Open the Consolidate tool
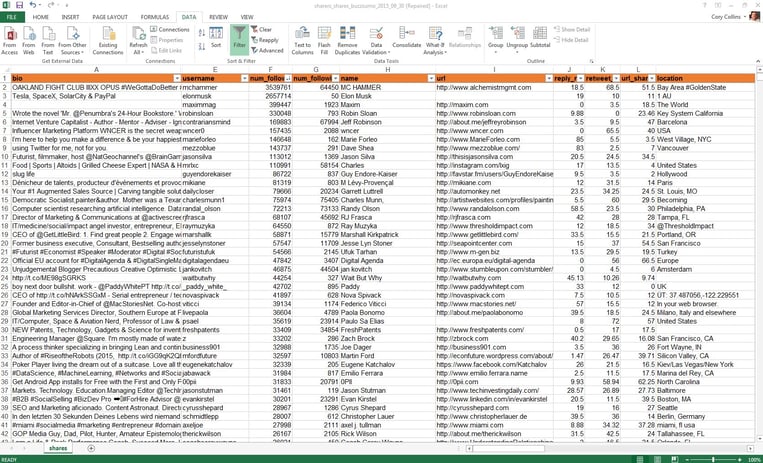Screen dimensions: 763x463 click(x=406, y=38)
